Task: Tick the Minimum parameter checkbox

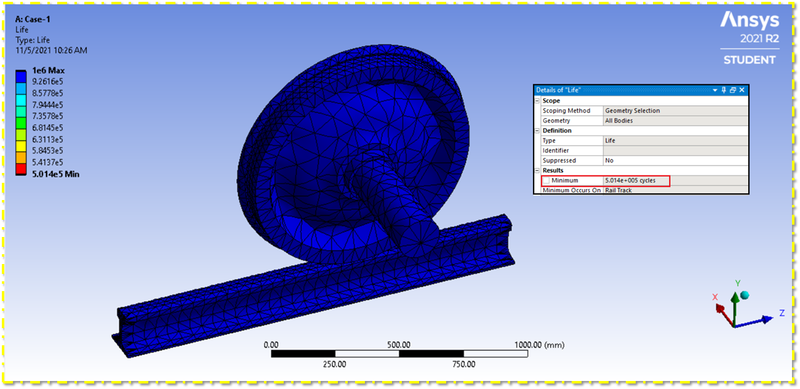Action: (x=546, y=181)
